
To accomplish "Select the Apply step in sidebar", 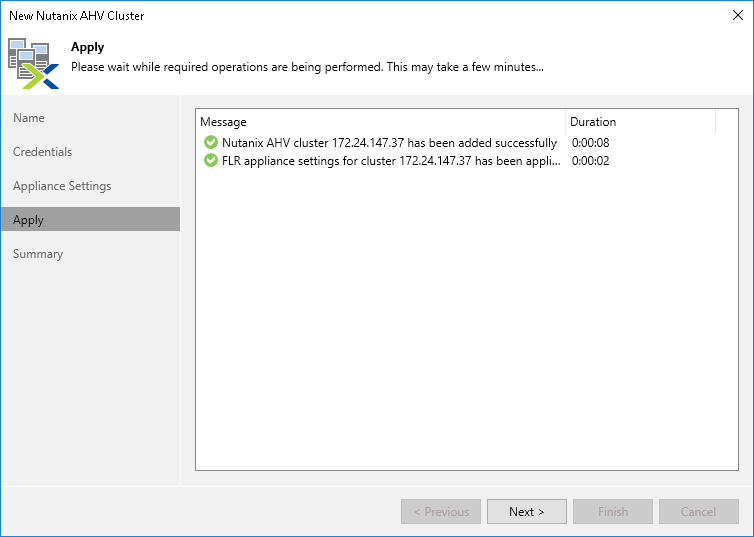I will pos(90,220).
